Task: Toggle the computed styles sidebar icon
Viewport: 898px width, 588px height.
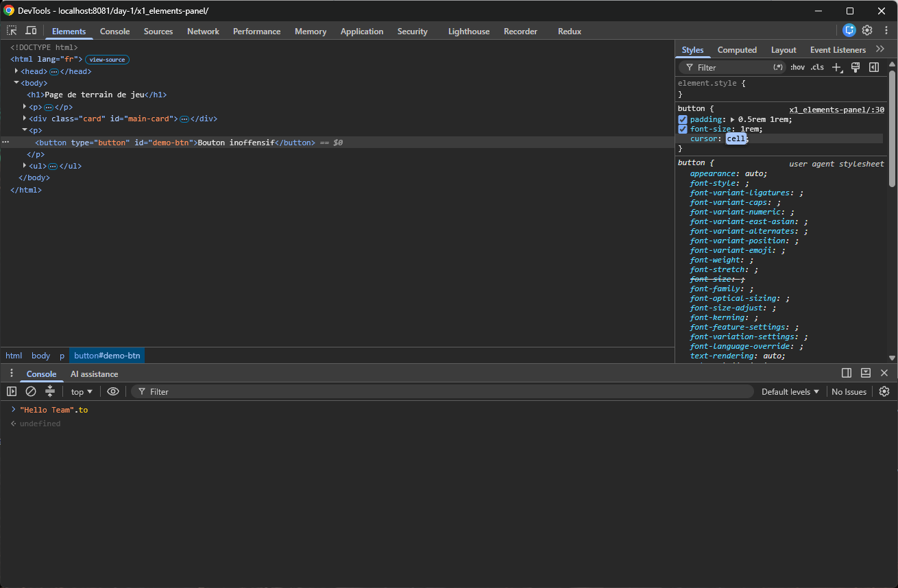Action: point(874,67)
